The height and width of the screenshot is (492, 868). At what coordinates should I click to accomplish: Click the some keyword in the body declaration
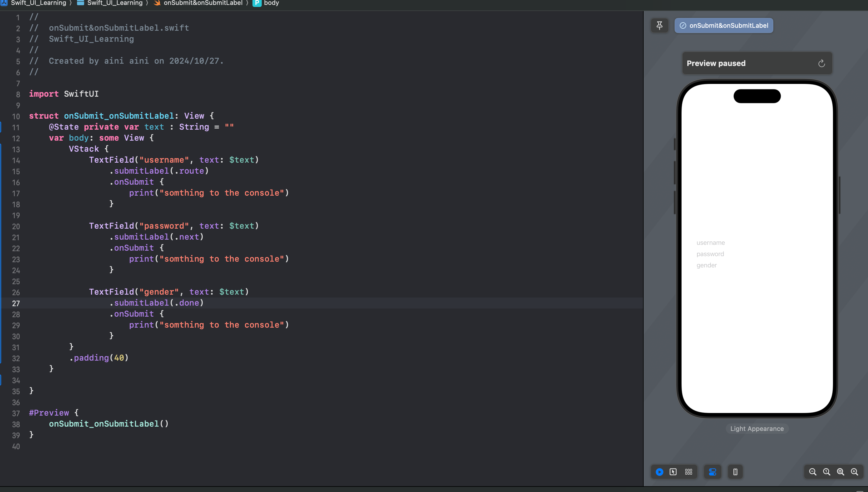(x=109, y=137)
